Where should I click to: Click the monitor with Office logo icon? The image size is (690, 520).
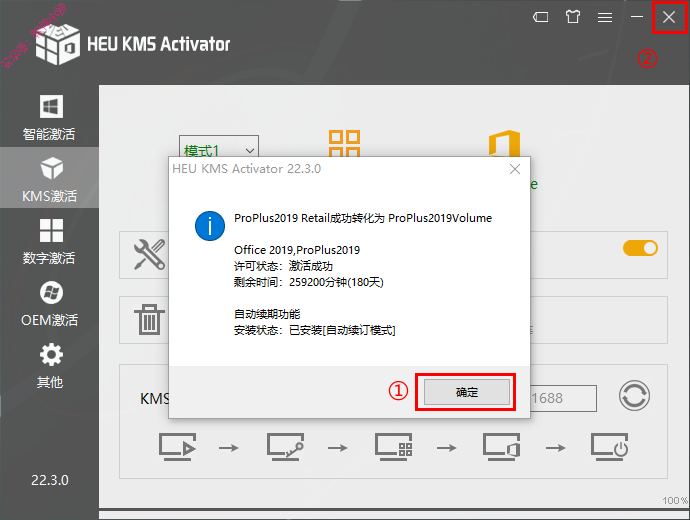501,447
